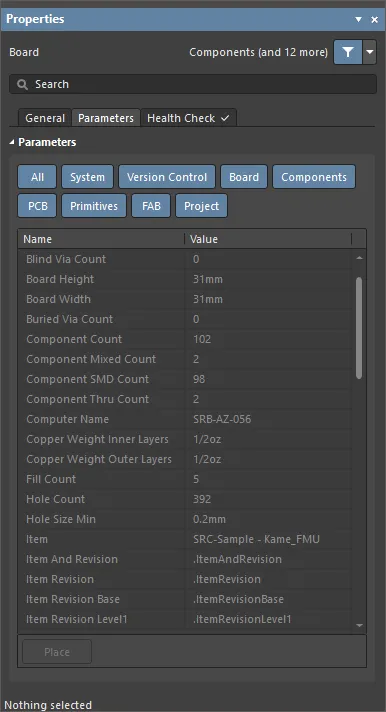This screenshot has height=712, width=386.
Task: Select the Buried Via Count row
Action: [185, 319]
